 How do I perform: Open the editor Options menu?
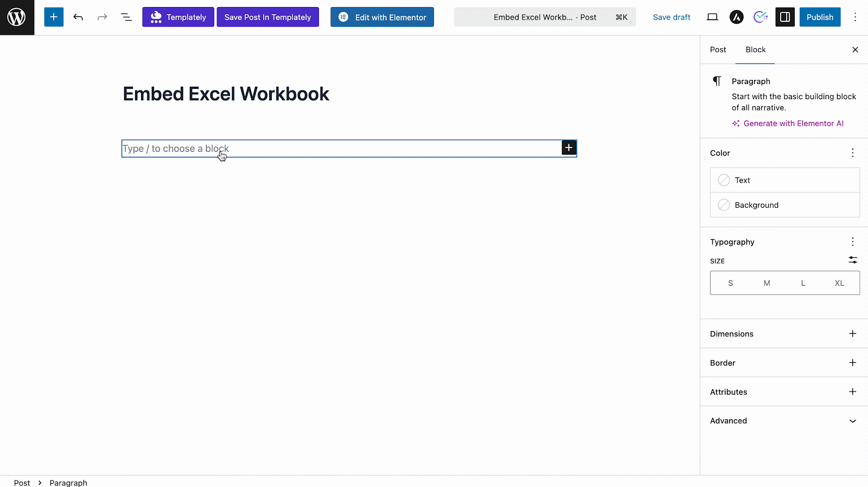tap(855, 17)
